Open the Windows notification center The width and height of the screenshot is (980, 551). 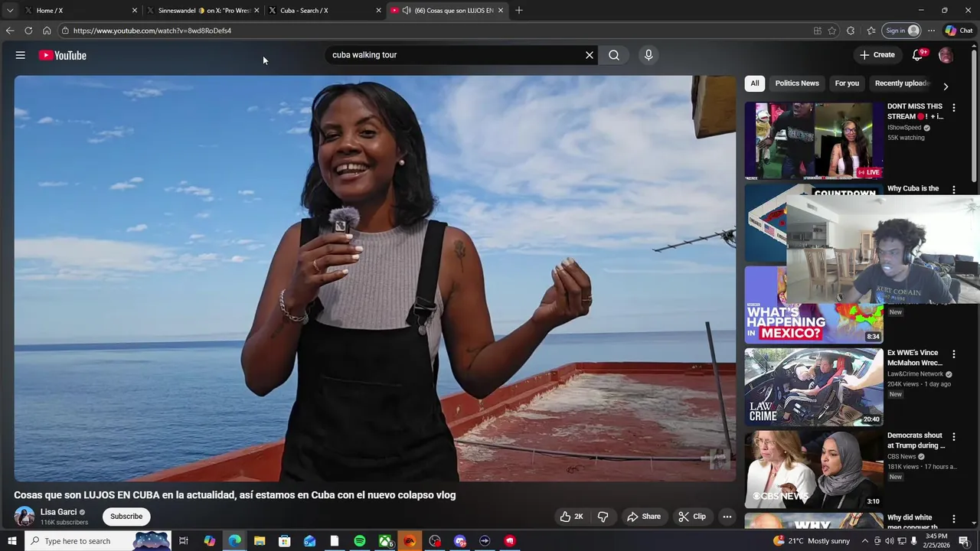964,541
